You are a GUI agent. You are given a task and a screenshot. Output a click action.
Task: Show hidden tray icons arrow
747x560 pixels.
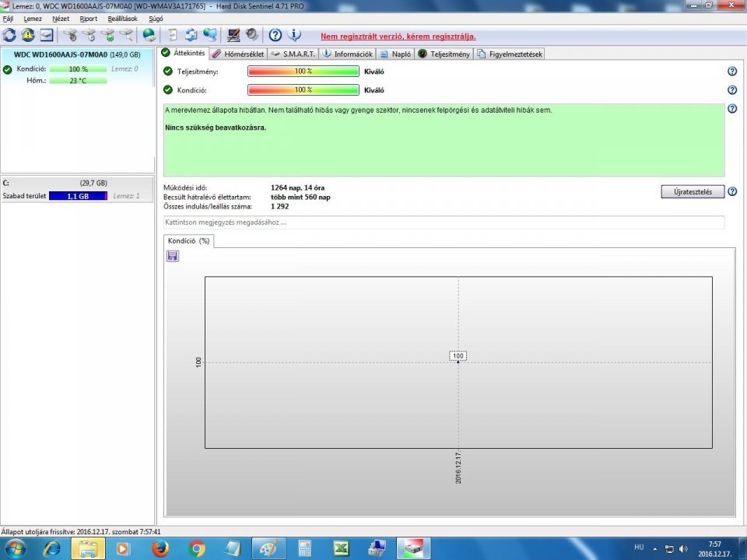click(655, 548)
